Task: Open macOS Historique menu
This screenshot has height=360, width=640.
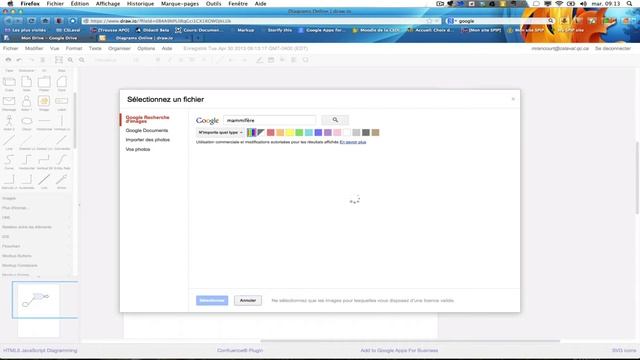Action: pyautogui.click(x=140, y=3)
